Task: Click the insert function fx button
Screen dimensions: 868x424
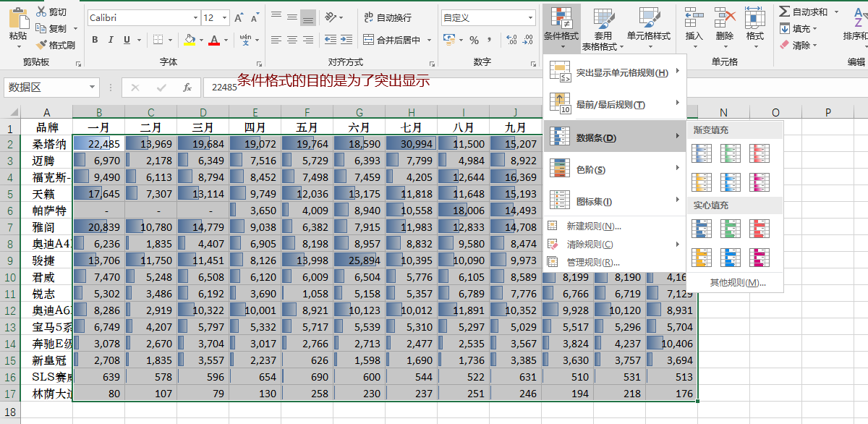Action: [x=187, y=88]
